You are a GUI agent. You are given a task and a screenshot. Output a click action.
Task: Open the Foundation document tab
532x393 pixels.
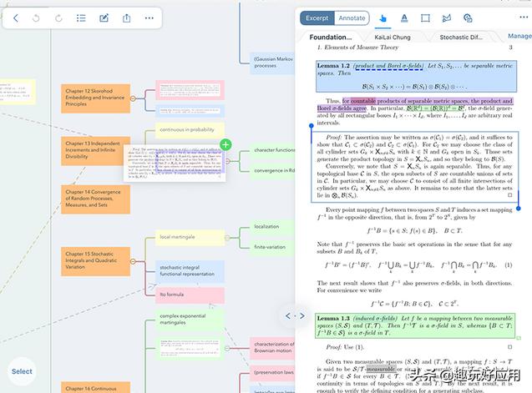pos(330,37)
